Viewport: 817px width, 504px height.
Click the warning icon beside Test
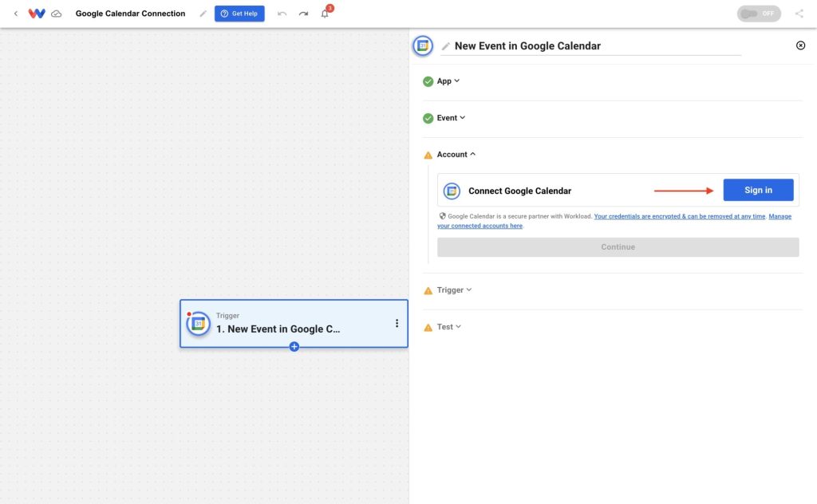(x=428, y=328)
